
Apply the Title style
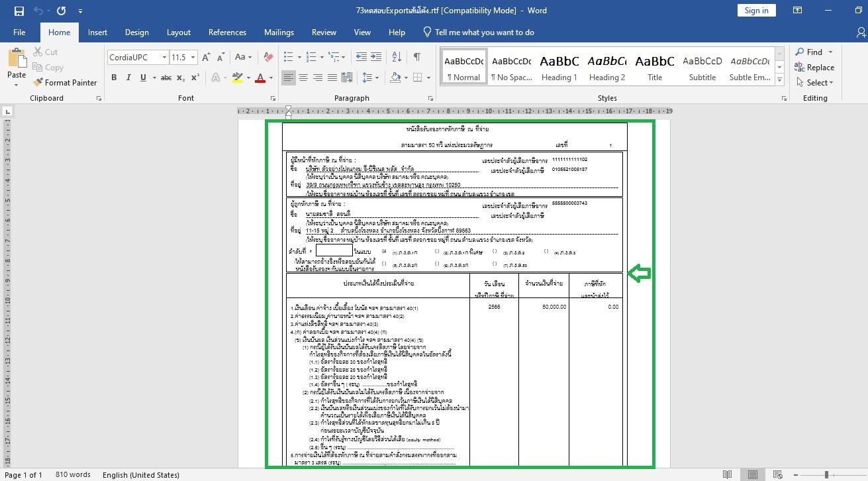pyautogui.click(x=655, y=66)
